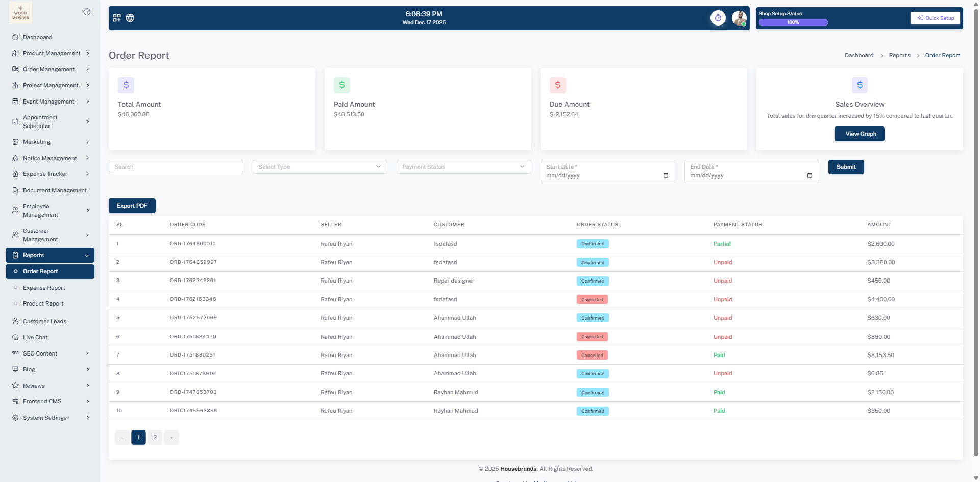Click the Search input field

(x=176, y=167)
